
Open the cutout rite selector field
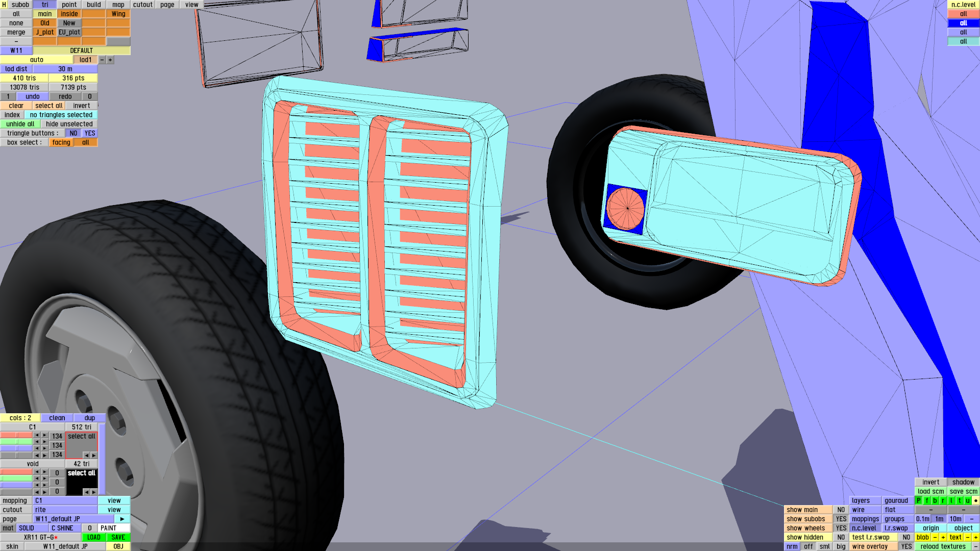[x=65, y=510]
